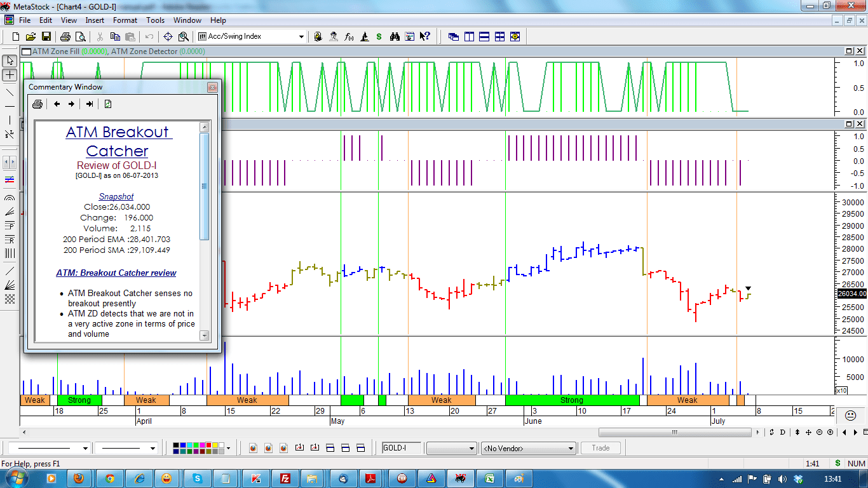The width and height of the screenshot is (868, 488).
Task: Click the Snapshot link in commentary
Action: (x=116, y=196)
